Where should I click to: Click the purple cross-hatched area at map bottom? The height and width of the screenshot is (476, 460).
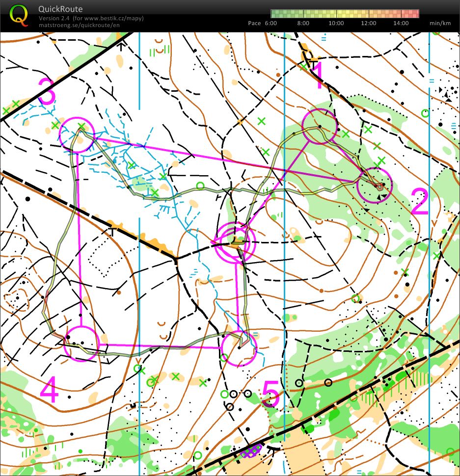251,450
